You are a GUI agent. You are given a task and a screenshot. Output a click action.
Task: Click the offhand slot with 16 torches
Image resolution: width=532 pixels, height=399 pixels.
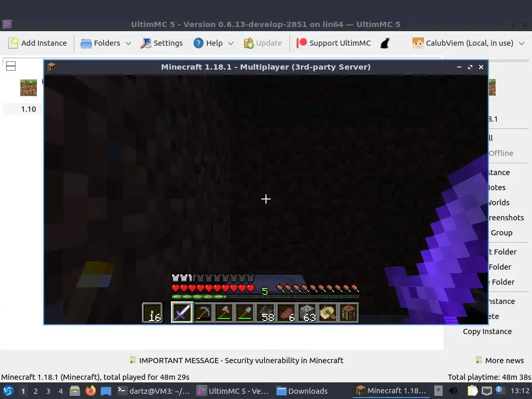tap(152, 312)
